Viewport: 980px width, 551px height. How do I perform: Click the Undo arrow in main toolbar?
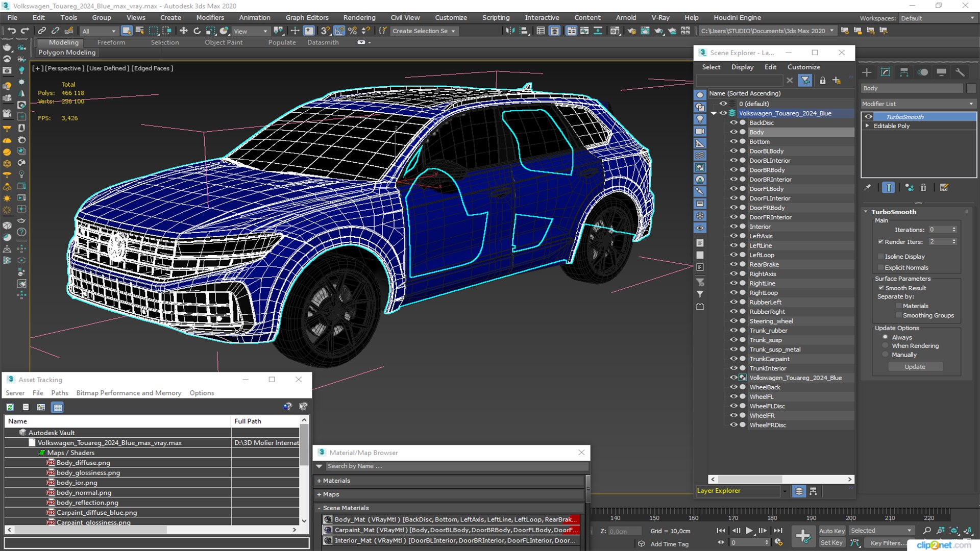pos(11,31)
